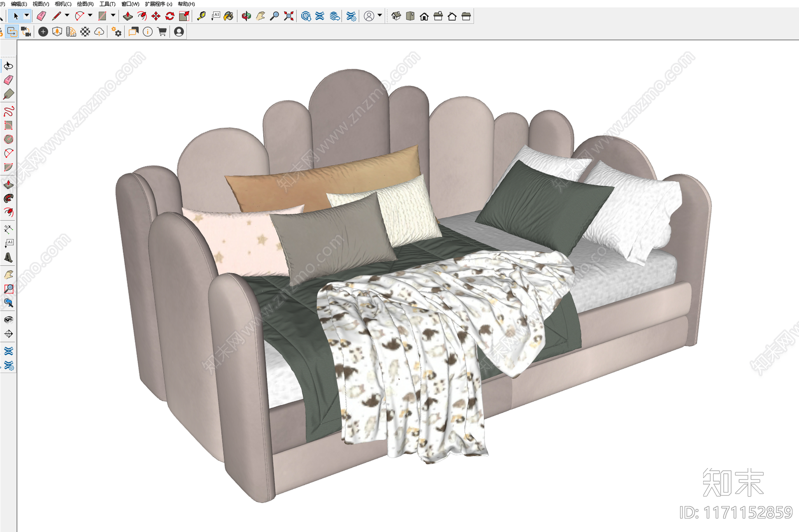Screen dimensions: 799x532
Task: Open the 编辑(E) menu
Action: coord(19,4)
